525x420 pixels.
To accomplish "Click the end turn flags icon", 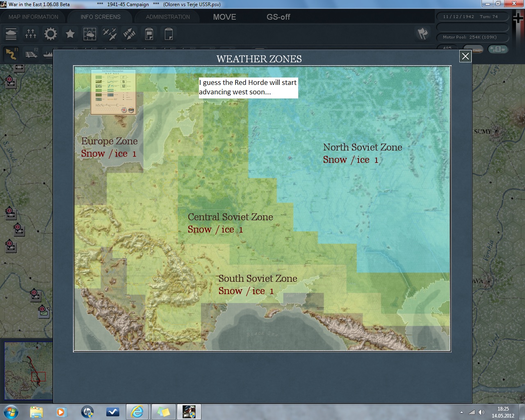I will point(422,34).
